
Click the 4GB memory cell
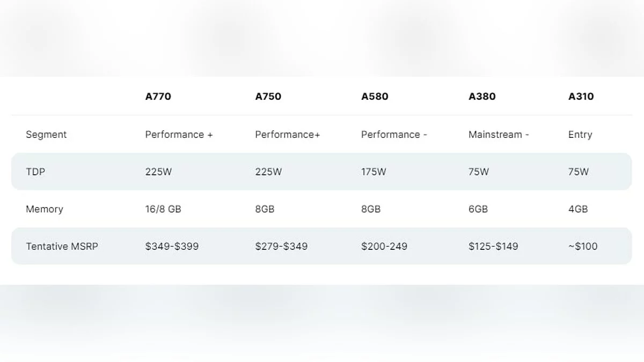click(x=578, y=209)
